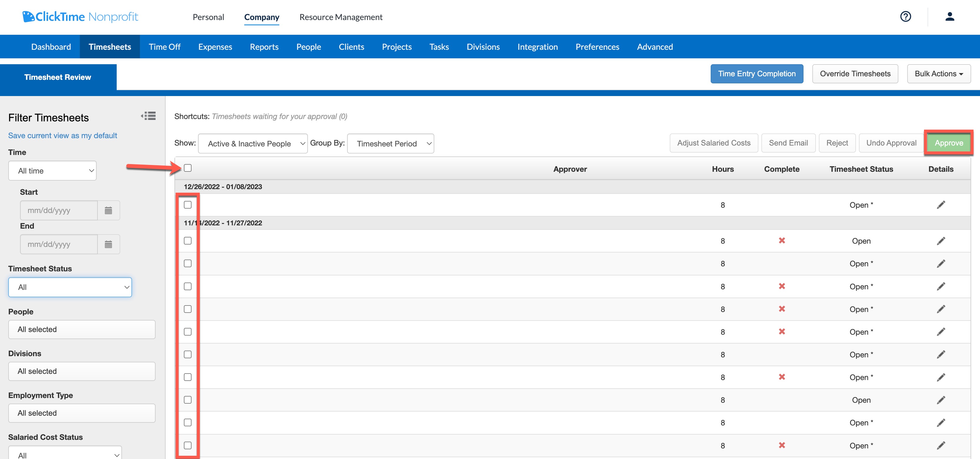This screenshot has width=980, height=459.
Task: Expand the People All selected filter
Action: [82, 329]
